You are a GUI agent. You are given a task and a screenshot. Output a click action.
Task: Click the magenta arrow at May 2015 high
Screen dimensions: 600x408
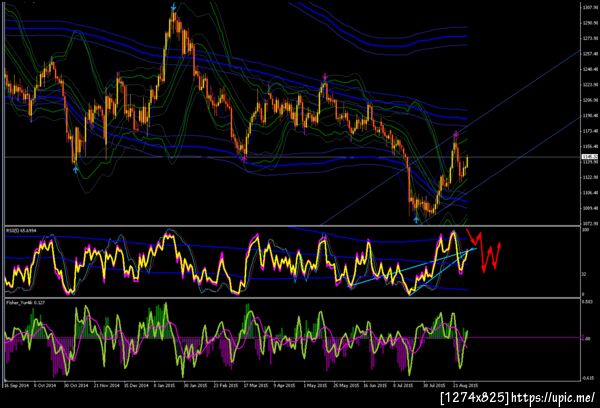pos(324,77)
